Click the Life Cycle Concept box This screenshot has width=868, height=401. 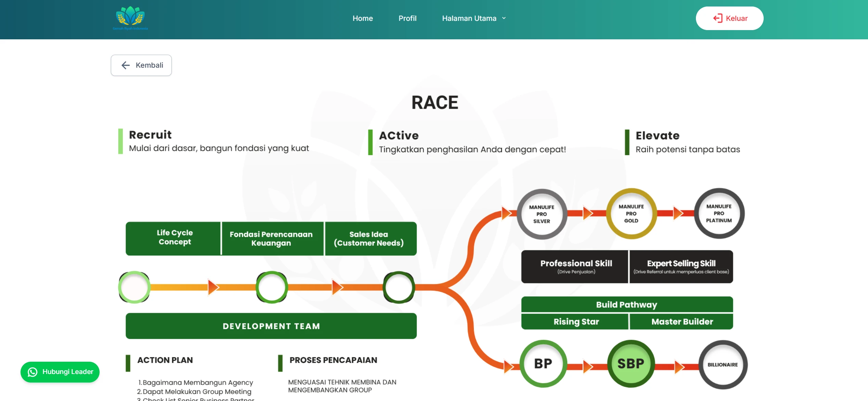coord(174,238)
